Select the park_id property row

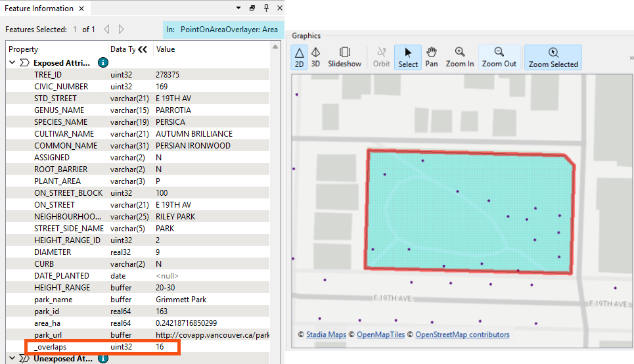[x=137, y=311]
